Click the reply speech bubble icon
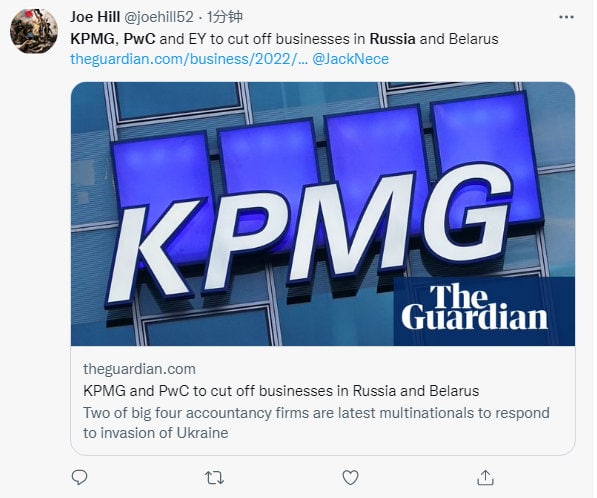The height and width of the screenshot is (498, 597). [80, 477]
